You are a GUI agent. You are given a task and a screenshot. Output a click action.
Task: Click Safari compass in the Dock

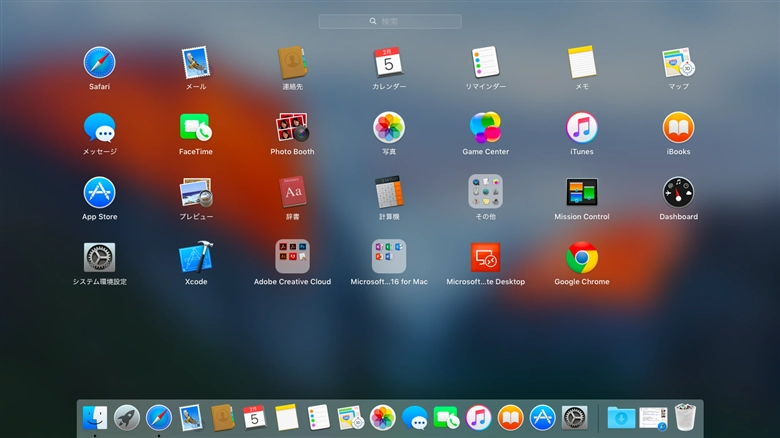click(x=159, y=417)
